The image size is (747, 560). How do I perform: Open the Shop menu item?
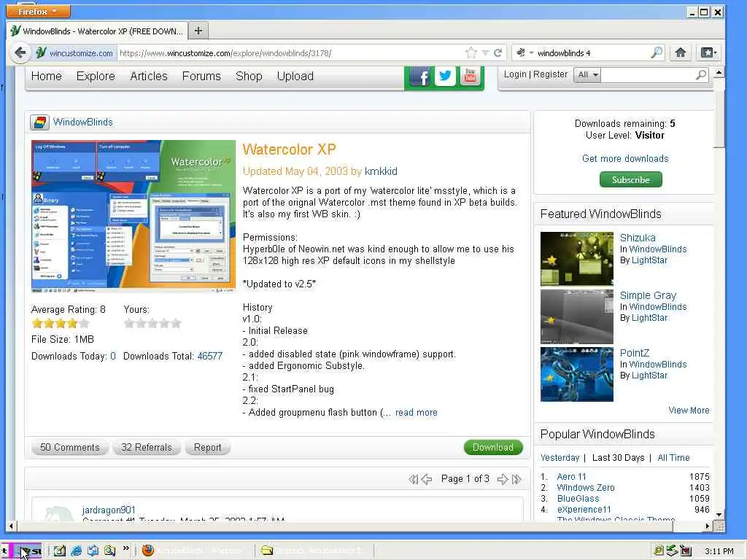tap(249, 76)
